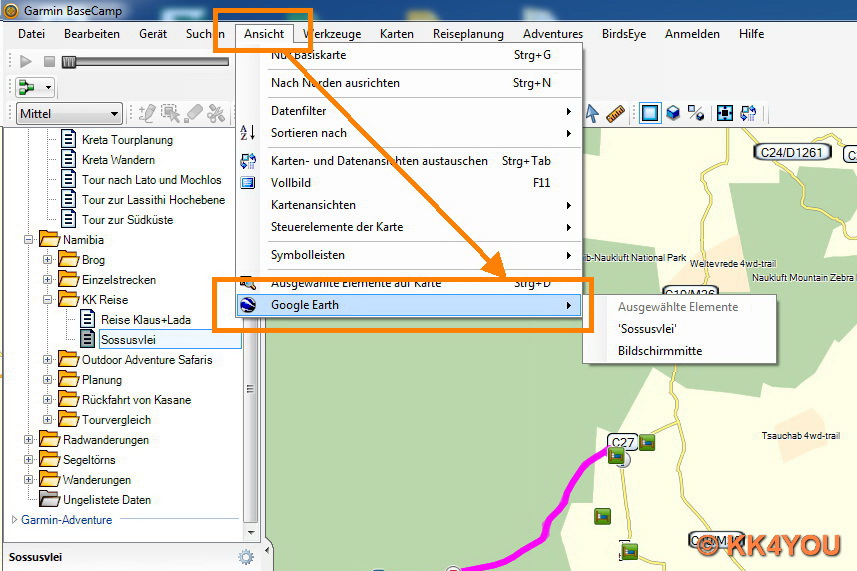Choose the marquee selection tool
The image size is (857, 571).
click(170, 113)
